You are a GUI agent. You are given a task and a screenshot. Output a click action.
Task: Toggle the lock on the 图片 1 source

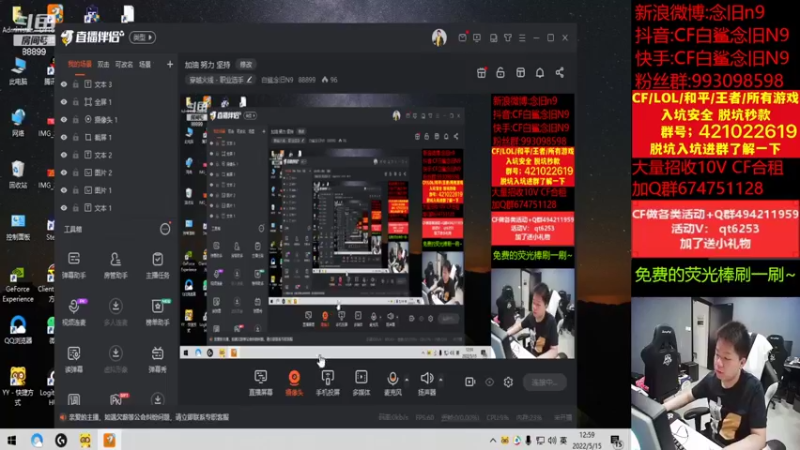pos(76,190)
